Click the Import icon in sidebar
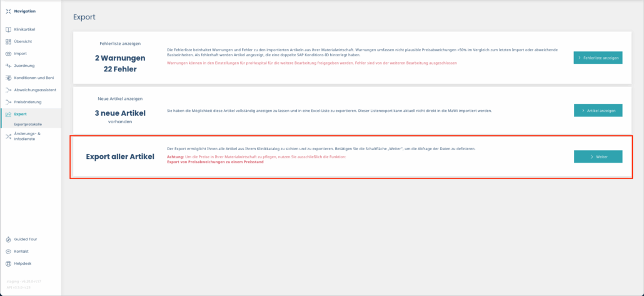 [x=8, y=54]
